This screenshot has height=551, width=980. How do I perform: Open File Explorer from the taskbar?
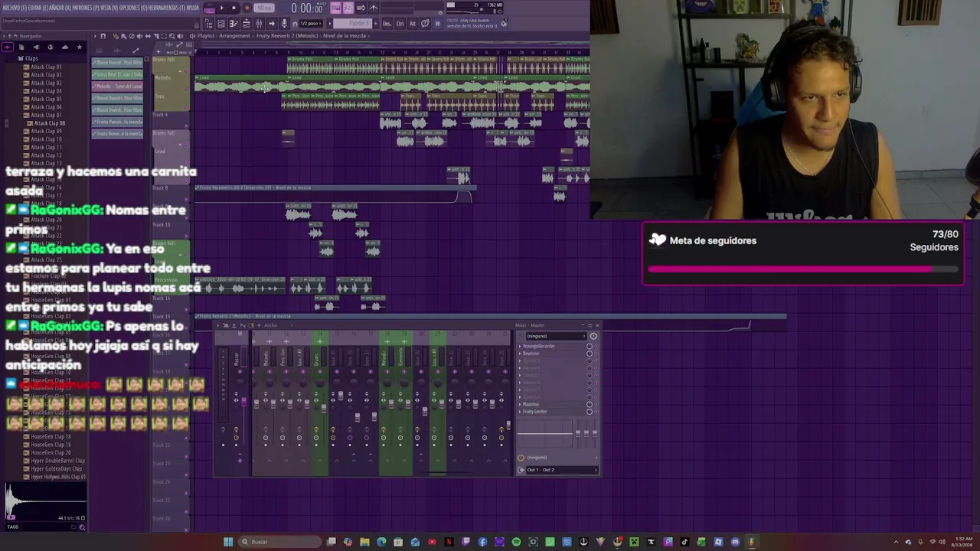click(x=364, y=542)
